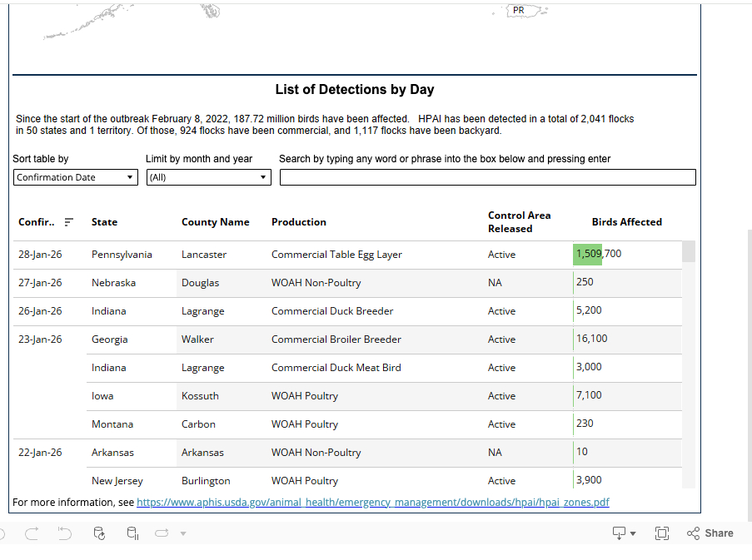Screen dimensions: 752x560
Task: Open the Sort table by dropdown
Action: pos(76,177)
